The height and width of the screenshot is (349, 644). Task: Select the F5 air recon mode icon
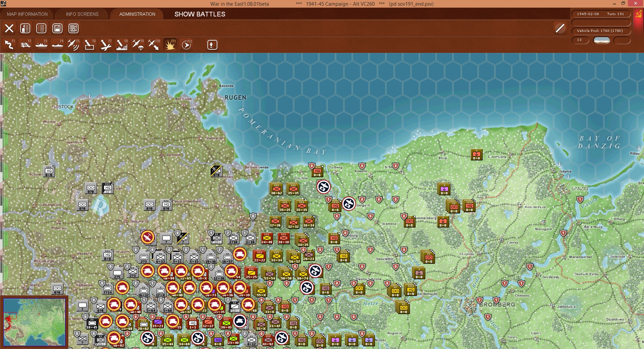point(73,45)
